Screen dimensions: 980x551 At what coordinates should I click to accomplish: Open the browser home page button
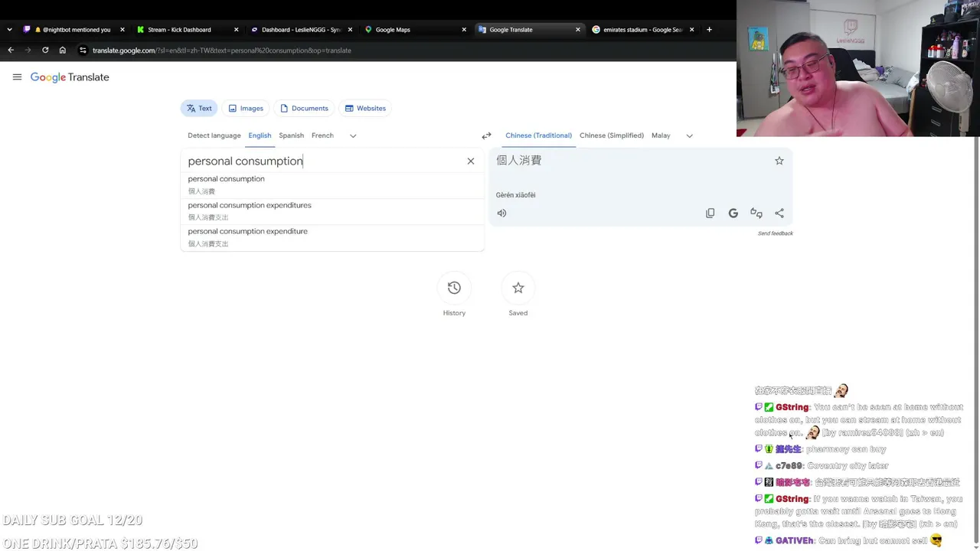click(63, 51)
